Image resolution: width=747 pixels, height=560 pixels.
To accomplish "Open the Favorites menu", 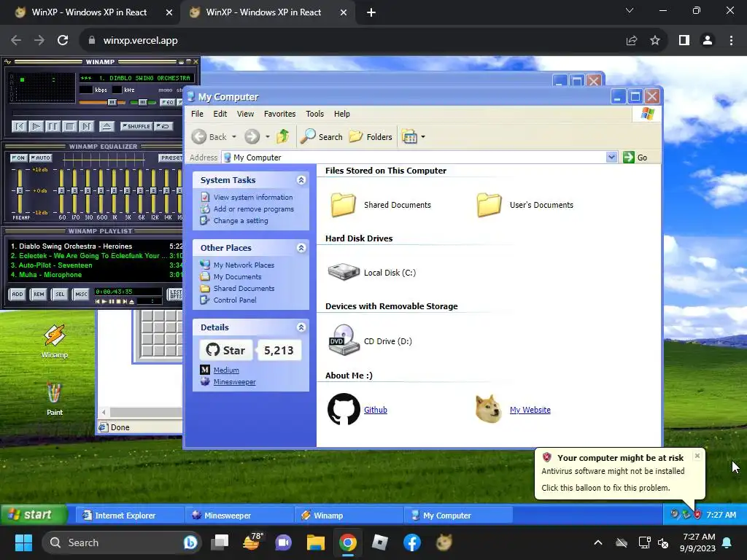I will pyautogui.click(x=279, y=114).
